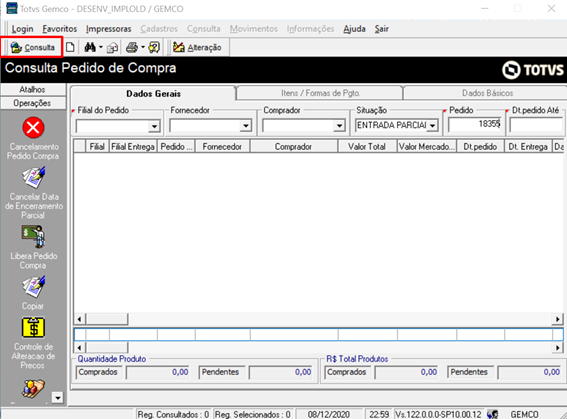Click the new blank document icon

click(x=70, y=47)
